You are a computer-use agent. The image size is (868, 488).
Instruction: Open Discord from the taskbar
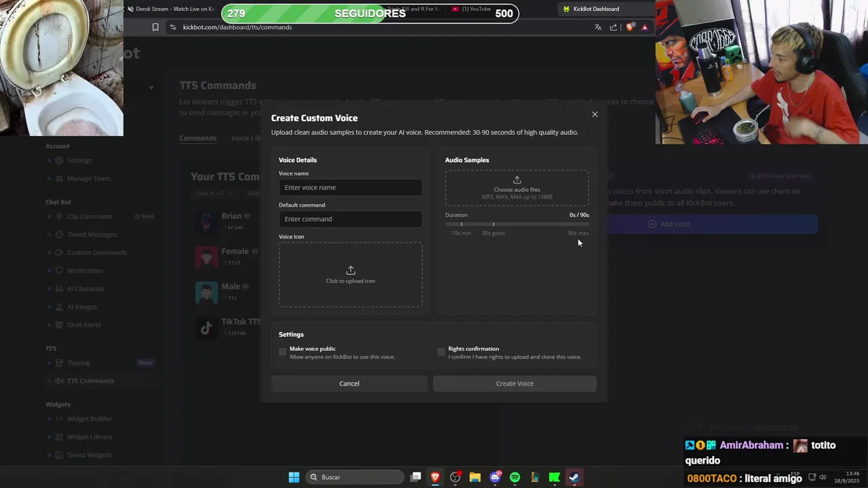(495, 477)
